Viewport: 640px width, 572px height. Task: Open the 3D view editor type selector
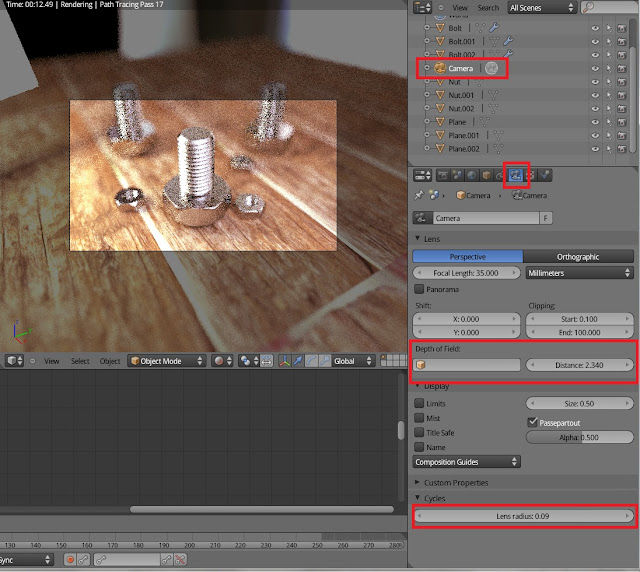(15, 361)
